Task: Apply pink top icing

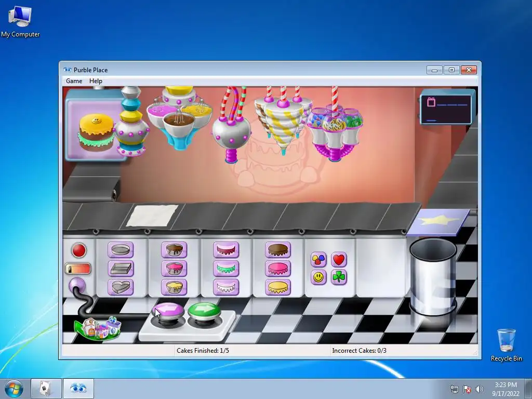Action: [x=278, y=269]
